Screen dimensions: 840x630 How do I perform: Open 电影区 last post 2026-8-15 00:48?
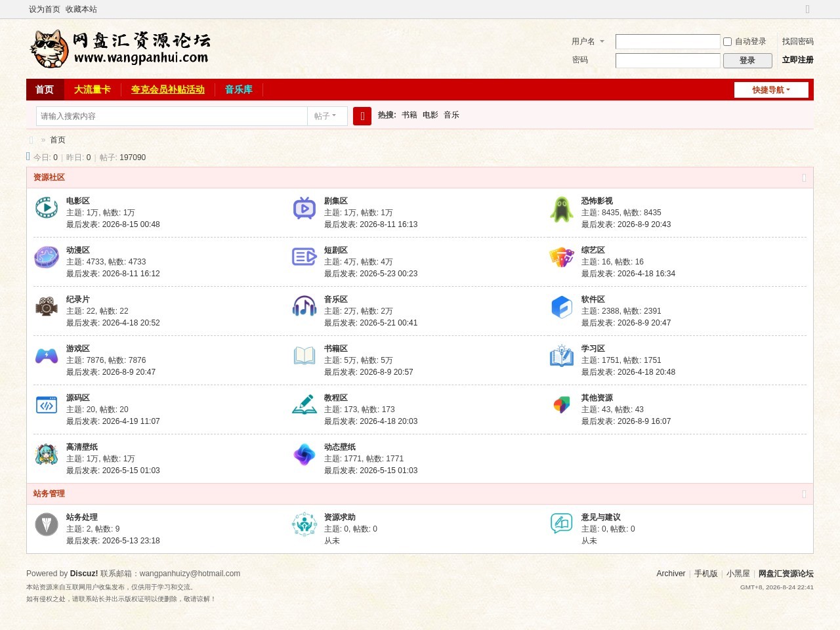(131, 224)
